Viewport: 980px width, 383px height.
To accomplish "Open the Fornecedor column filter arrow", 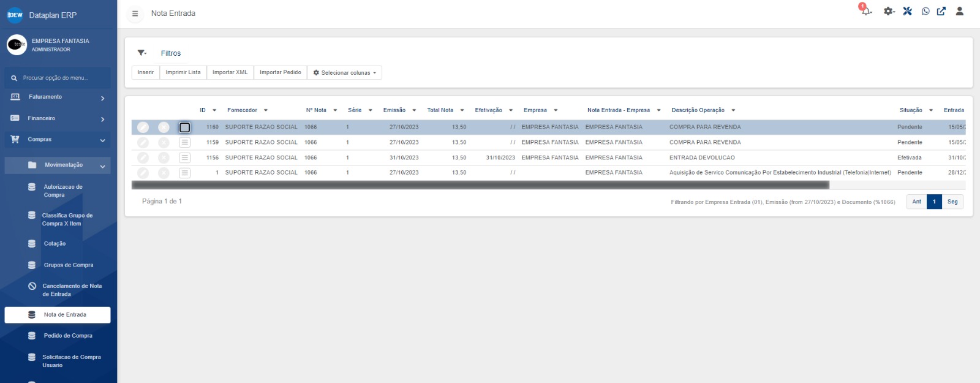I will click(x=266, y=110).
